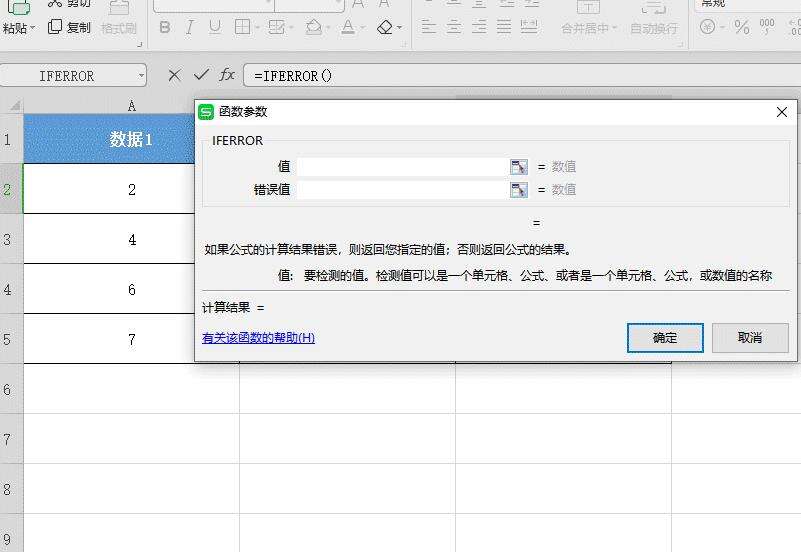The height and width of the screenshot is (552, 801).
Task: Toggle Underline formatting
Action: (215, 27)
